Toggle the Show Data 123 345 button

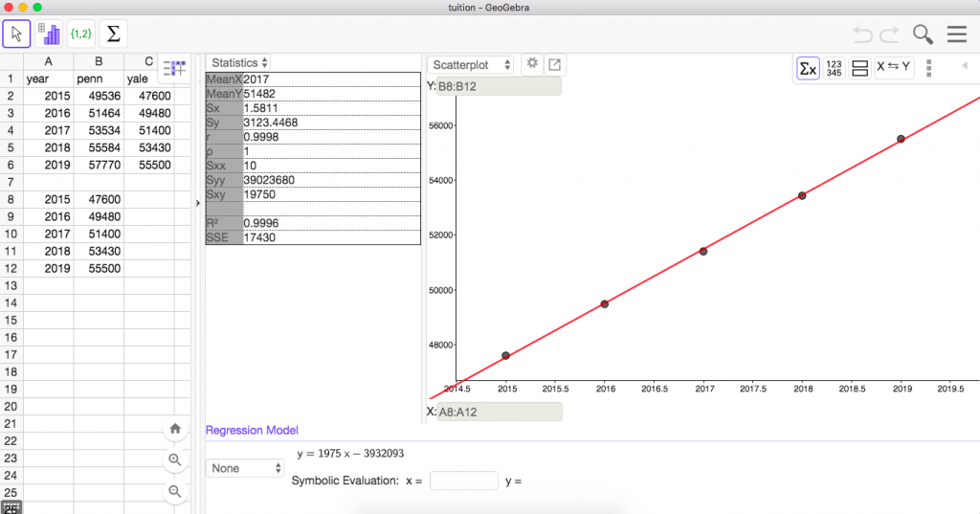(834, 68)
